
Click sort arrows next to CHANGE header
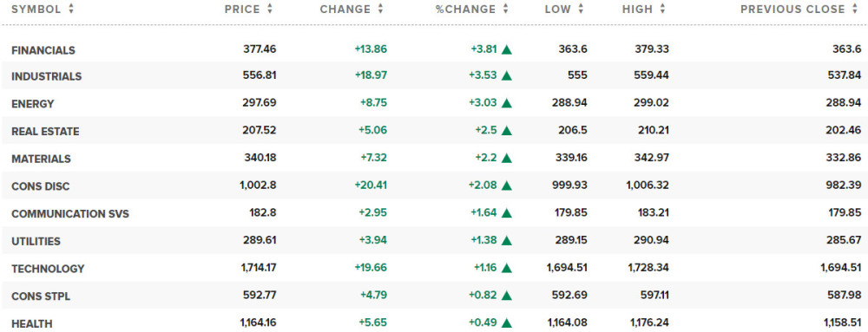(x=380, y=10)
